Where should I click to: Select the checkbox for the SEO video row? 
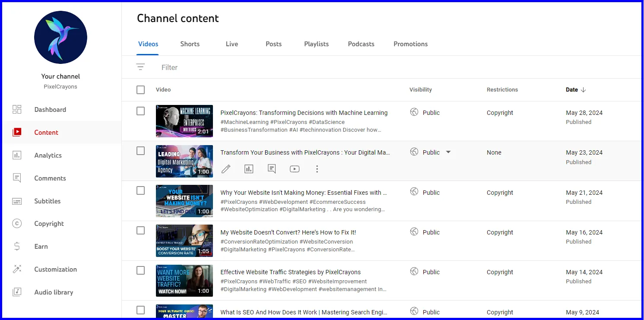click(x=140, y=310)
